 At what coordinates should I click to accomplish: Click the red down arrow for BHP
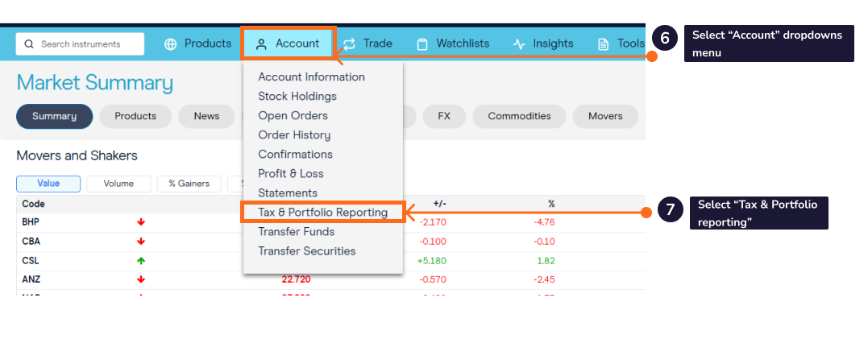coord(141,222)
